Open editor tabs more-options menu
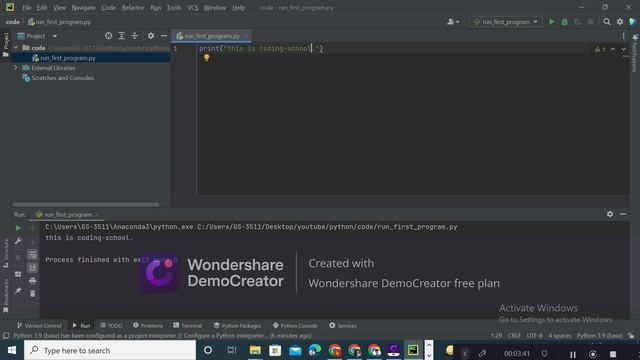 pos(623,36)
